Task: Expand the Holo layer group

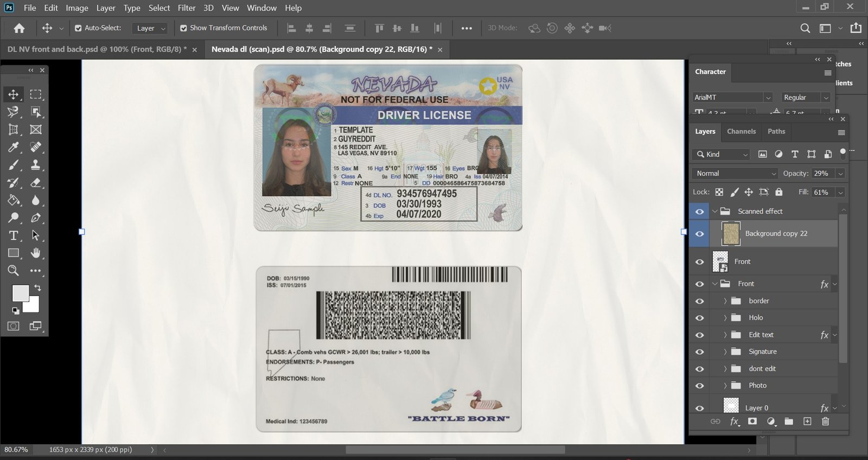Action: (x=725, y=318)
